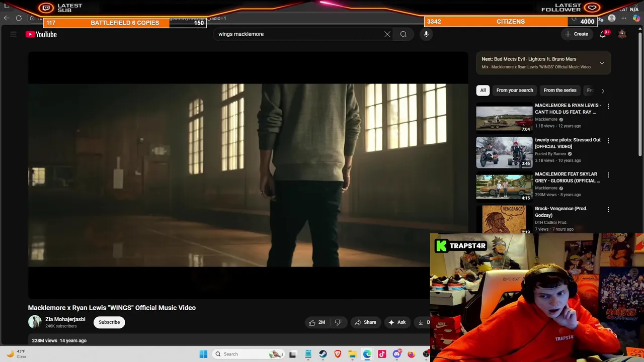Open thumbnail of Stressed Out video
Screen dimensions: 644x362
[504, 152]
